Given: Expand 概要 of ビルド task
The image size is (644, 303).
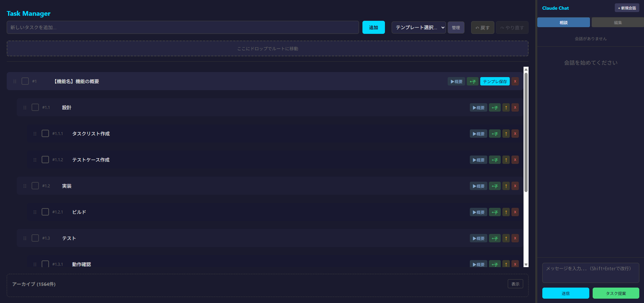Looking at the screenshot, I should click(x=479, y=212).
